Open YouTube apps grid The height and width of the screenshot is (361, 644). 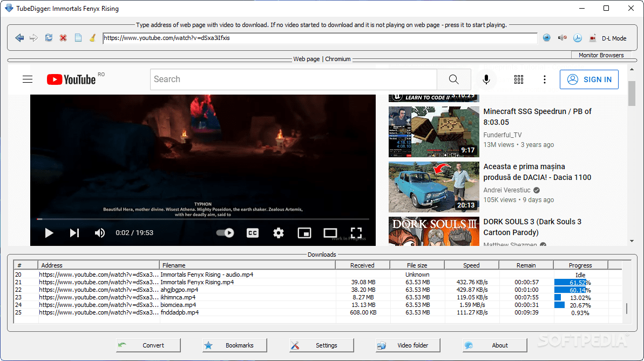519,79
